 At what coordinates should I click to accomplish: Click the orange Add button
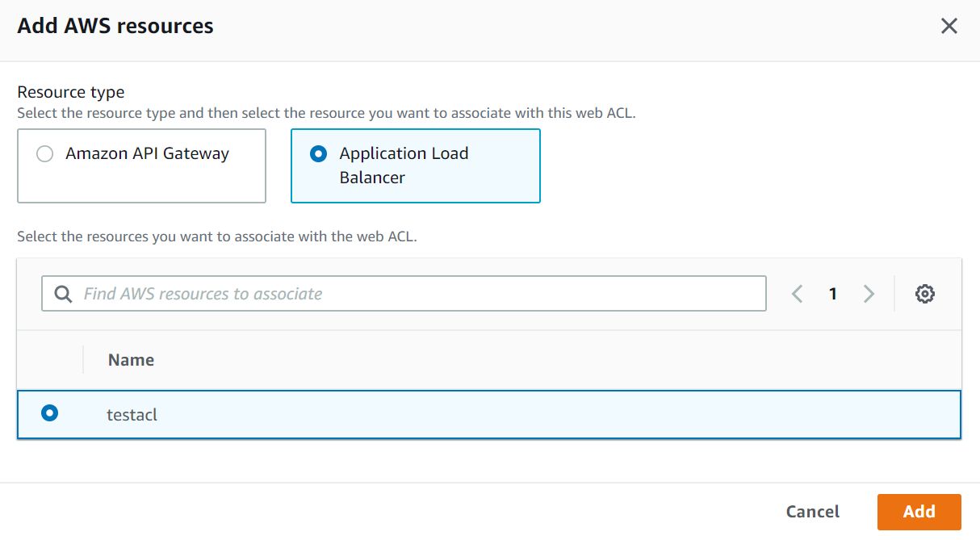coord(919,511)
